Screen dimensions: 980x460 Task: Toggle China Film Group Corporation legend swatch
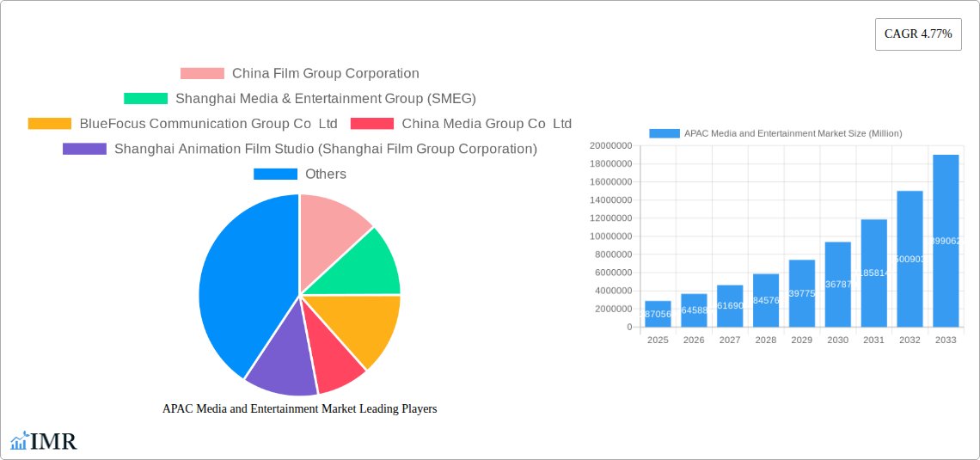[202, 73]
